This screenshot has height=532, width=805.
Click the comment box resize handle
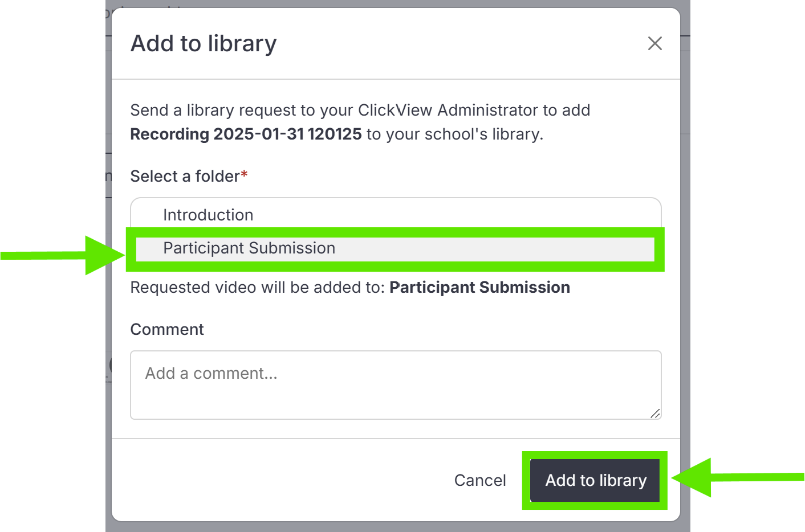(655, 414)
